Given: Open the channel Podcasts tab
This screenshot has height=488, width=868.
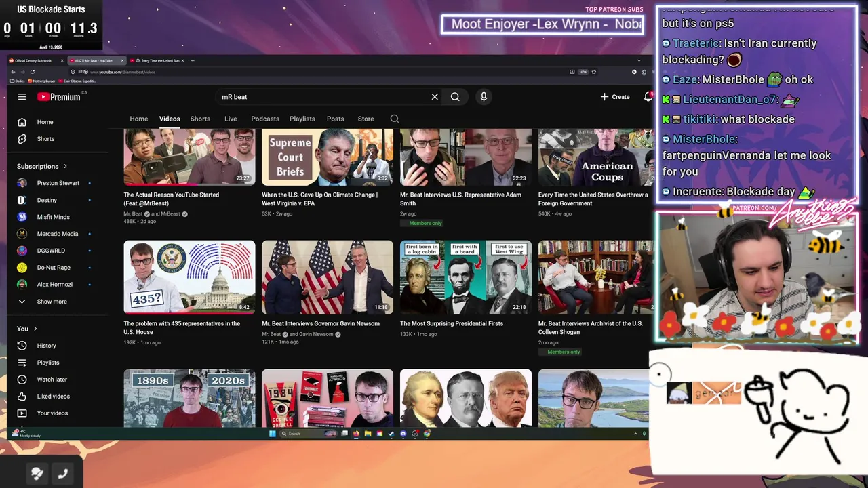Looking at the screenshot, I should tap(265, 119).
